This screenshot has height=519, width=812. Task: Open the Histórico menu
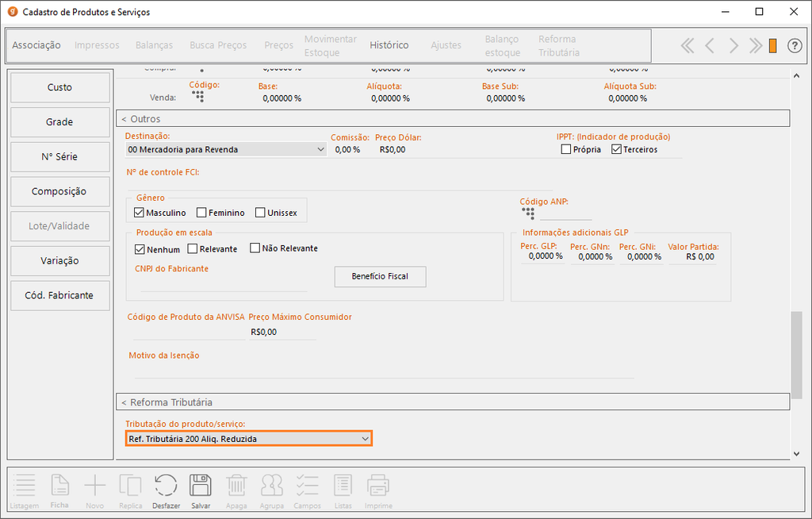[389, 45]
